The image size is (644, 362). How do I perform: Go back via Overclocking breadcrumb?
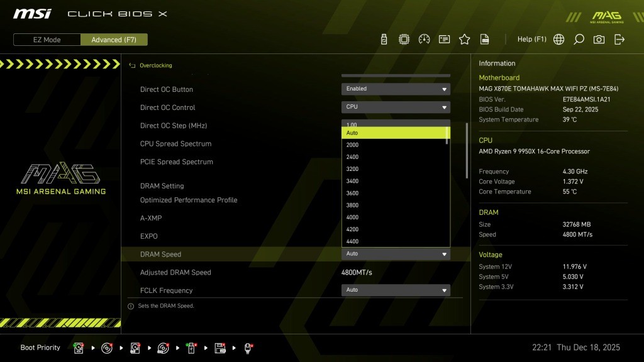click(x=155, y=65)
